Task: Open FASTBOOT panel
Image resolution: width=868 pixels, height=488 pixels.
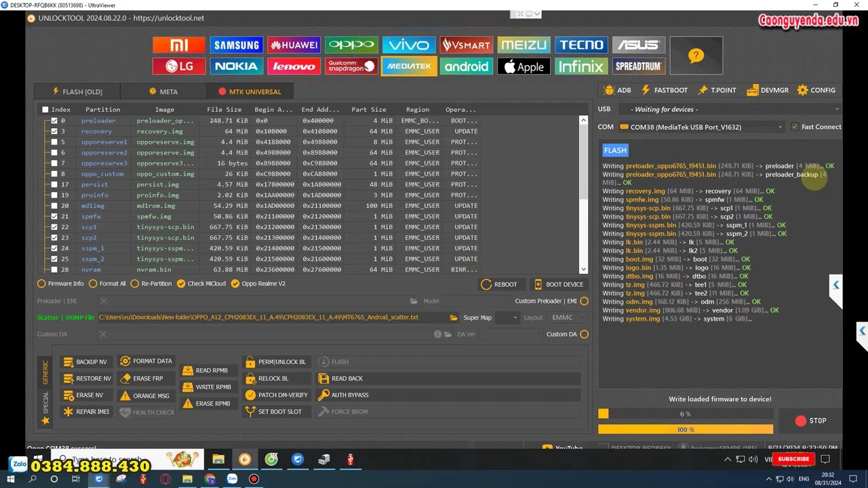Action: pyautogui.click(x=664, y=90)
